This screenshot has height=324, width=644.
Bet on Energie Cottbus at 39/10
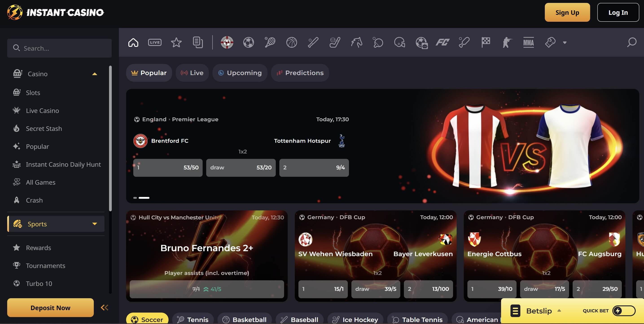coord(492,289)
